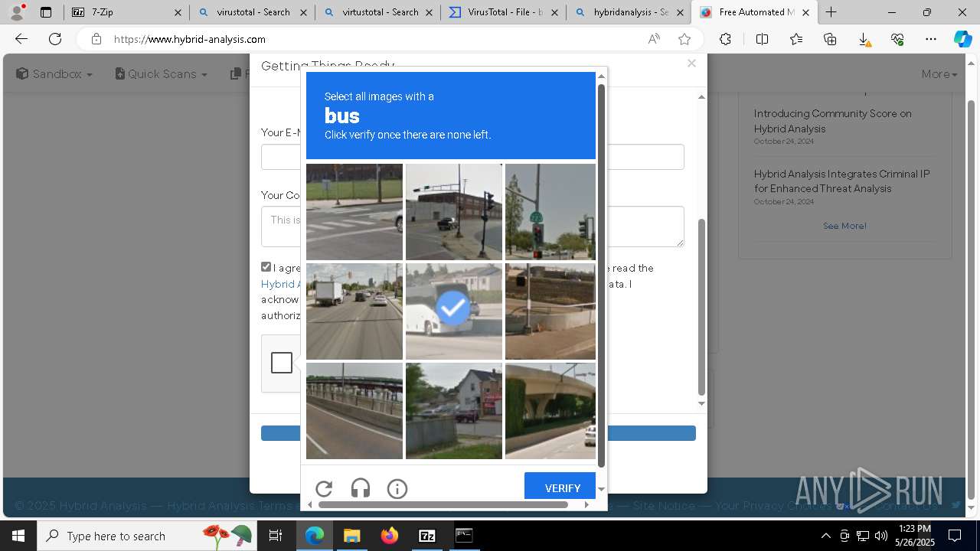Open Settings and more ellipsis menu

point(931,39)
